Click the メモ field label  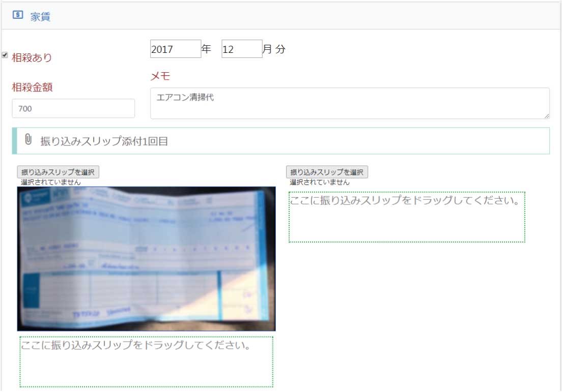(160, 76)
